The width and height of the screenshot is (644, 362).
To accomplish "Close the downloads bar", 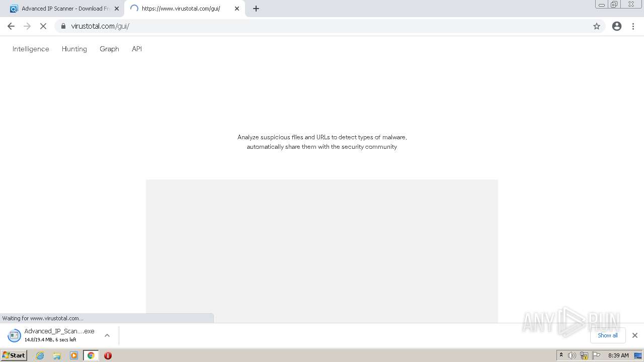I will point(635,335).
